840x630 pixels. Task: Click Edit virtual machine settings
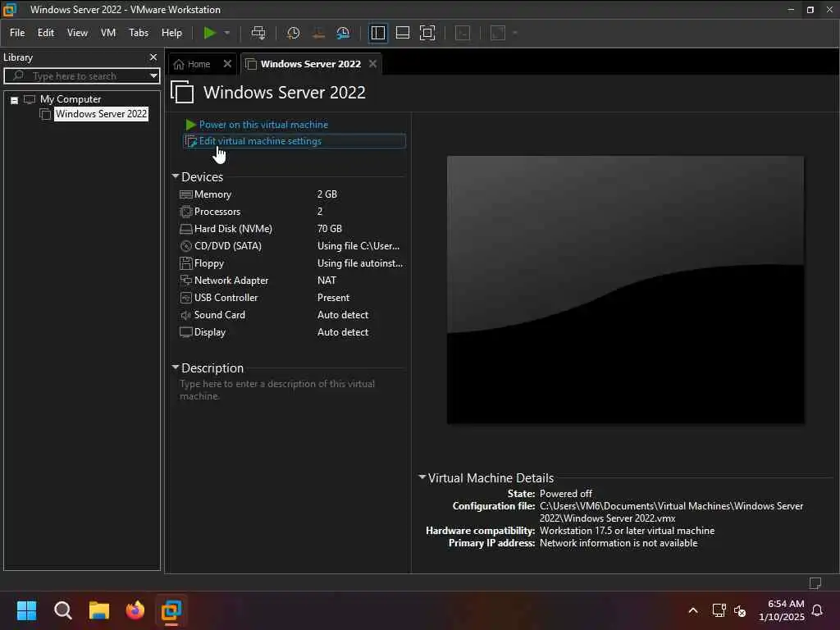coord(260,141)
